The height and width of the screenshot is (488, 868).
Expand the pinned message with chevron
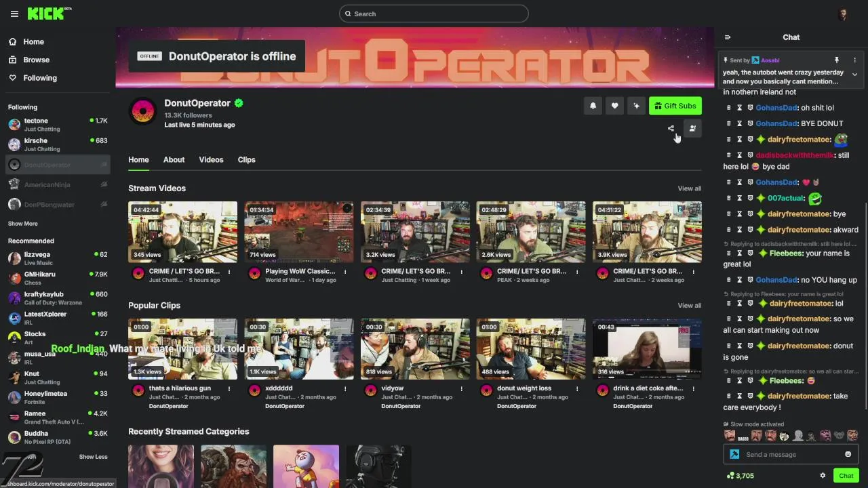point(854,75)
